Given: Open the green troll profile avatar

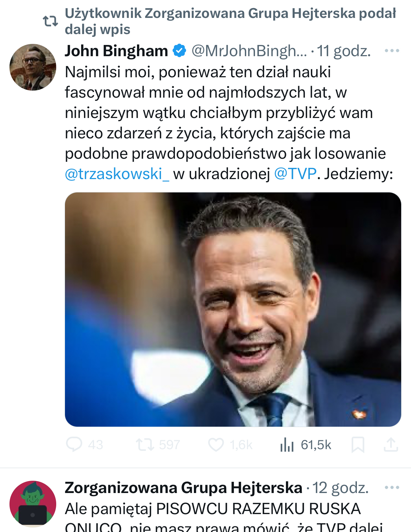Looking at the screenshot, I should [33, 504].
